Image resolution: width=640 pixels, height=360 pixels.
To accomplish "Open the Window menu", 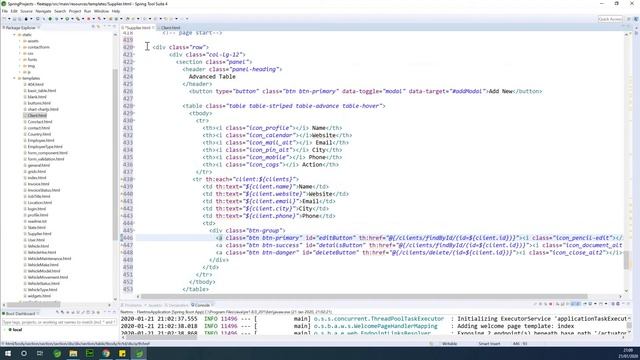I will coord(101,11).
